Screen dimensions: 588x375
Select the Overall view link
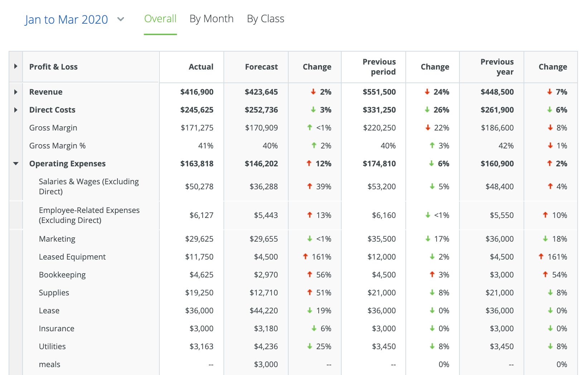click(x=160, y=19)
